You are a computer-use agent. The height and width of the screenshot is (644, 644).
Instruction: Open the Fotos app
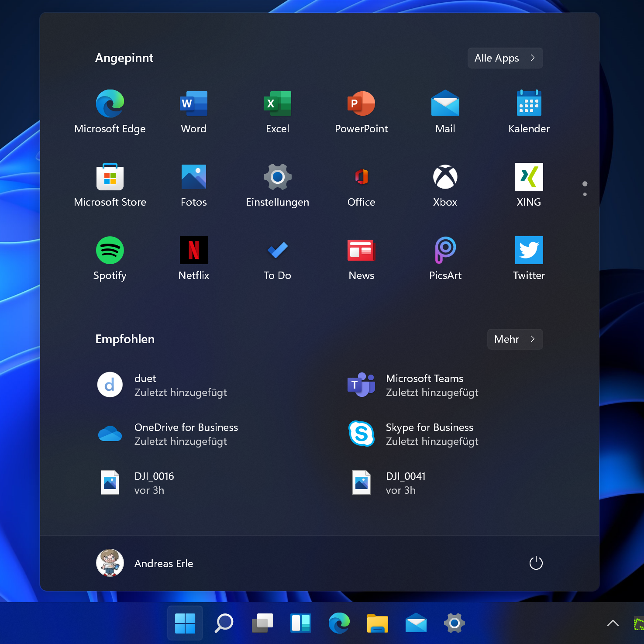pos(194,186)
